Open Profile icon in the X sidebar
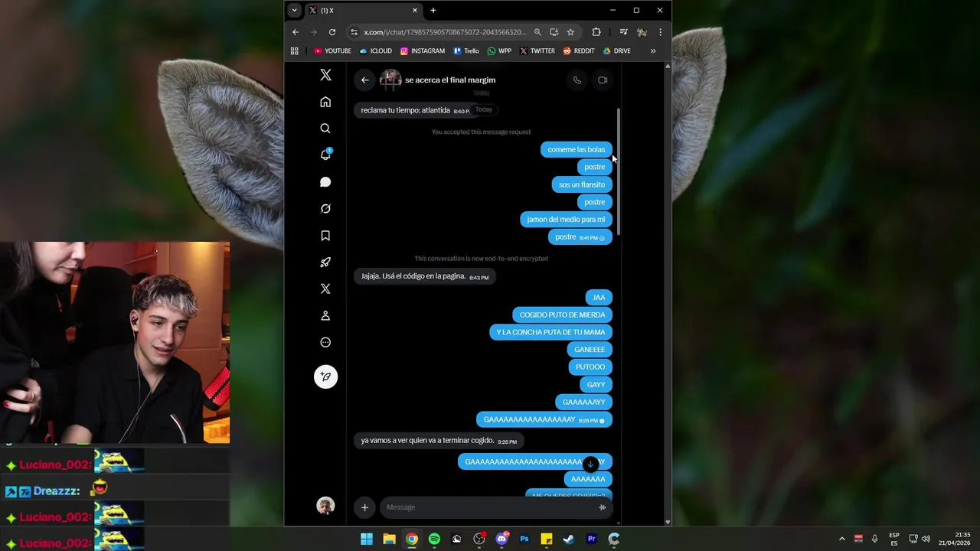Image resolution: width=980 pixels, height=551 pixels. [x=325, y=315]
